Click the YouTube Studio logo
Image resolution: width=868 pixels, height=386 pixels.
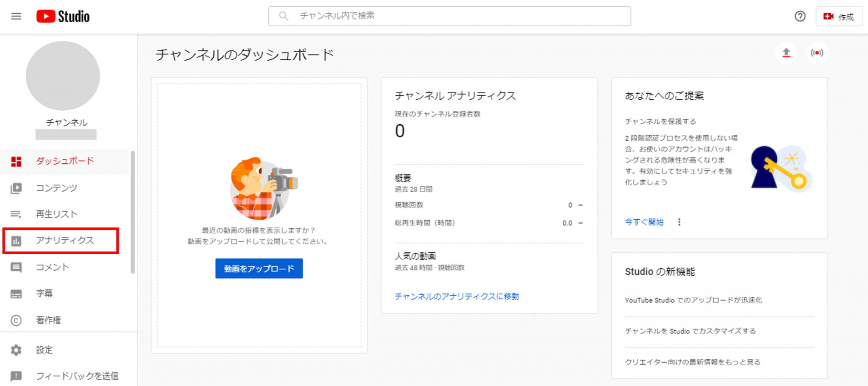tap(63, 17)
